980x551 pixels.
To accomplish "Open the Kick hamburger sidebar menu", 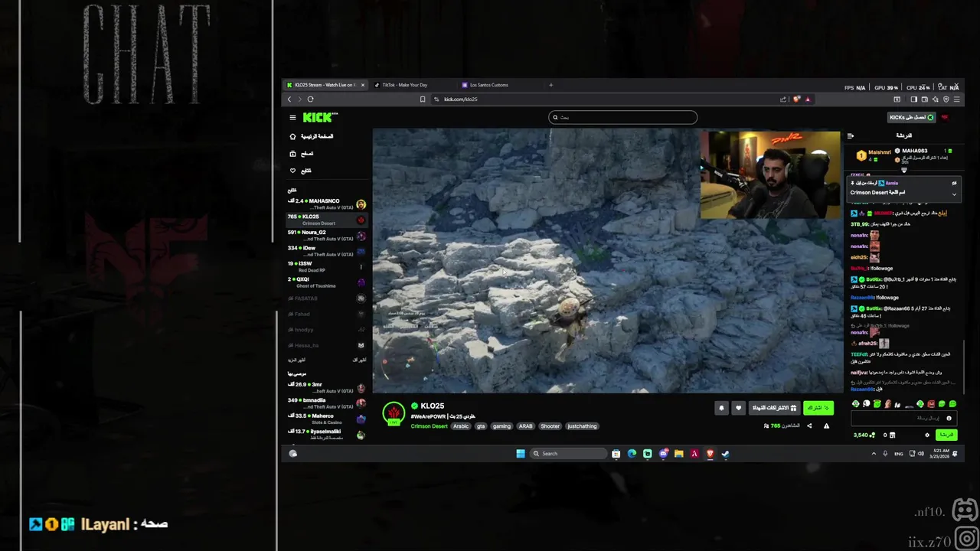I will click(292, 117).
